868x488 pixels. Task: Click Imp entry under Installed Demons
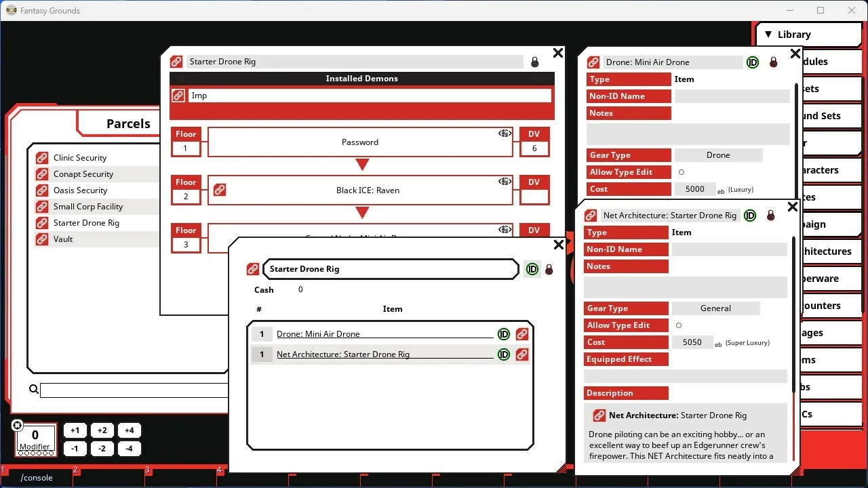[369, 96]
